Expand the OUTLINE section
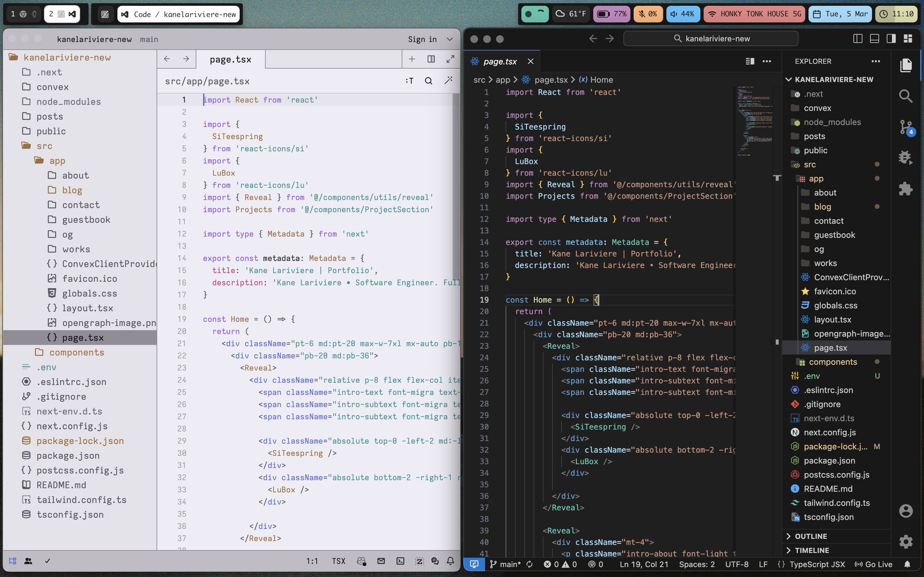This screenshot has width=924, height=577. tap(811, 536)
